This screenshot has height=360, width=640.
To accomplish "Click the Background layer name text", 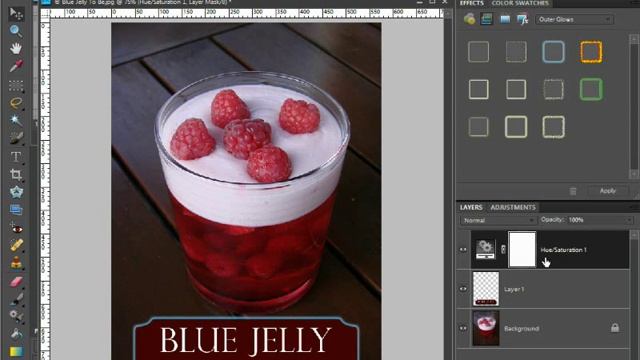I will 521,328.
